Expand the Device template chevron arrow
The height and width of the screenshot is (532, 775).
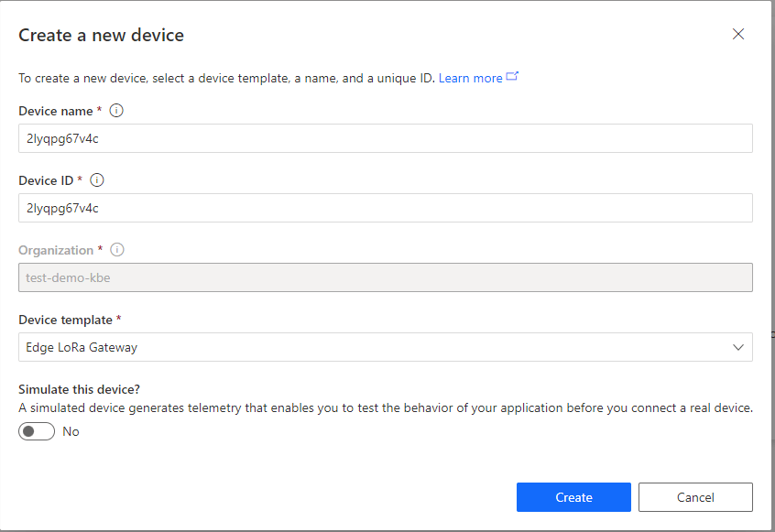coord(738,347)
